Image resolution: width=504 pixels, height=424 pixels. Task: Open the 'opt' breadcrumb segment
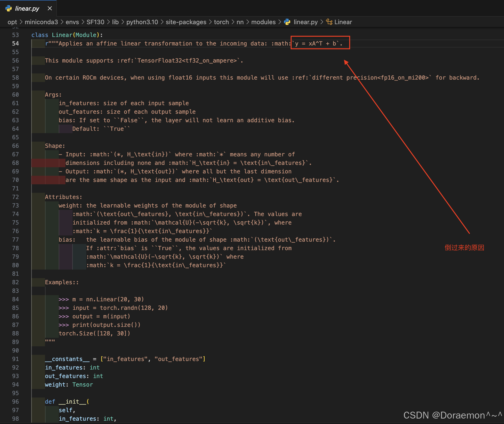click(x=12, y=22)
